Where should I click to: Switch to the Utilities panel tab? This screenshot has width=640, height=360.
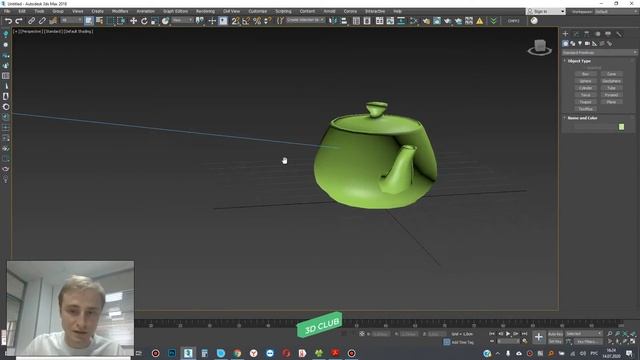point(619,34)
